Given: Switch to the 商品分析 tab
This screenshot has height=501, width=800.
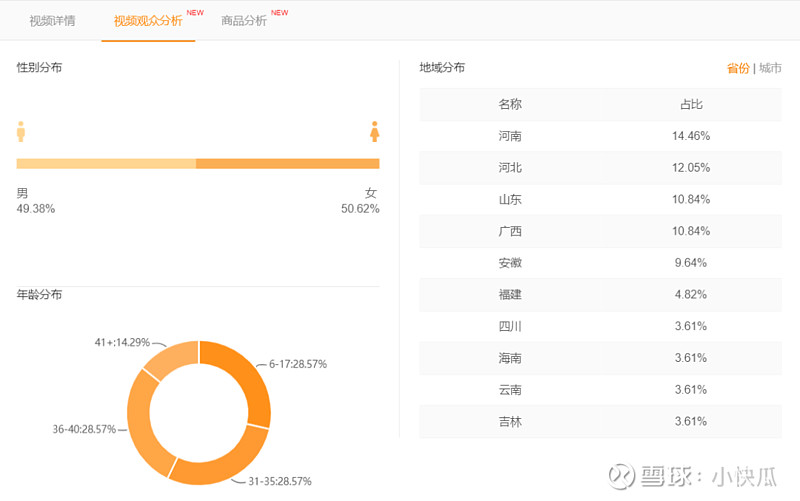Looking at the screenshot, I should click(x=244, y=20).
